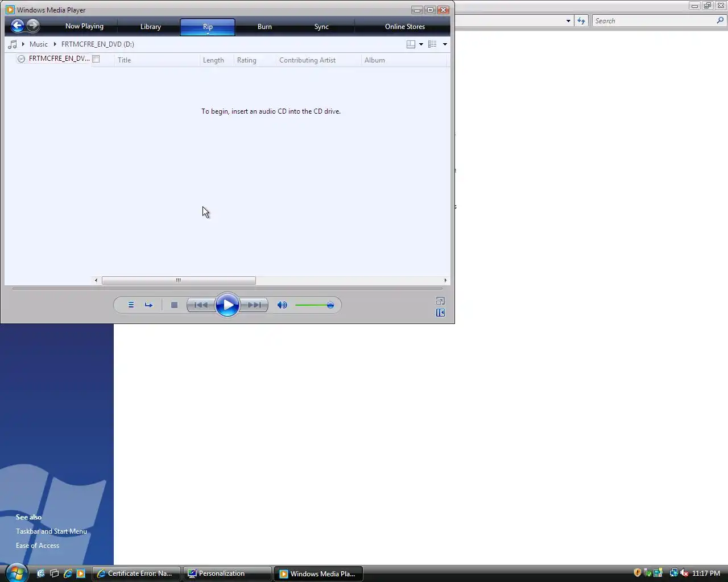
Task: Toggle repeat mode in playback controls
Action: click(148, 305)
